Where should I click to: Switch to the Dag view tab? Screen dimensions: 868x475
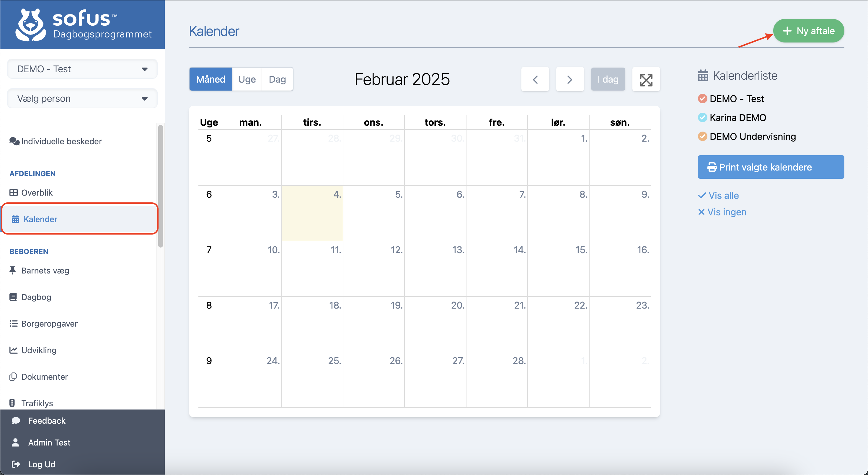277,79
